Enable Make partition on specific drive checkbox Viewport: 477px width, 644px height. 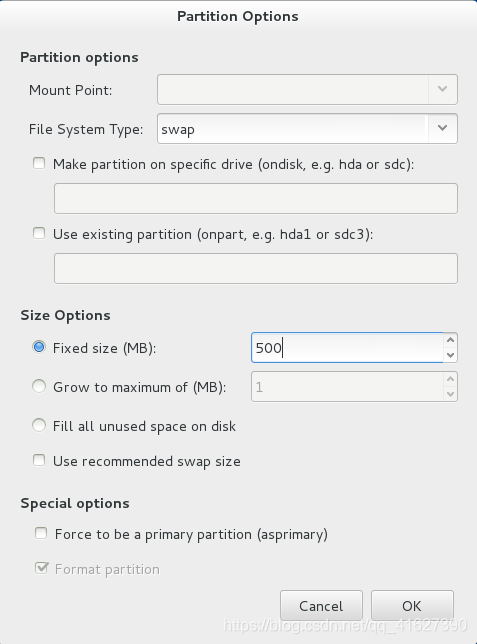[39, 163]
